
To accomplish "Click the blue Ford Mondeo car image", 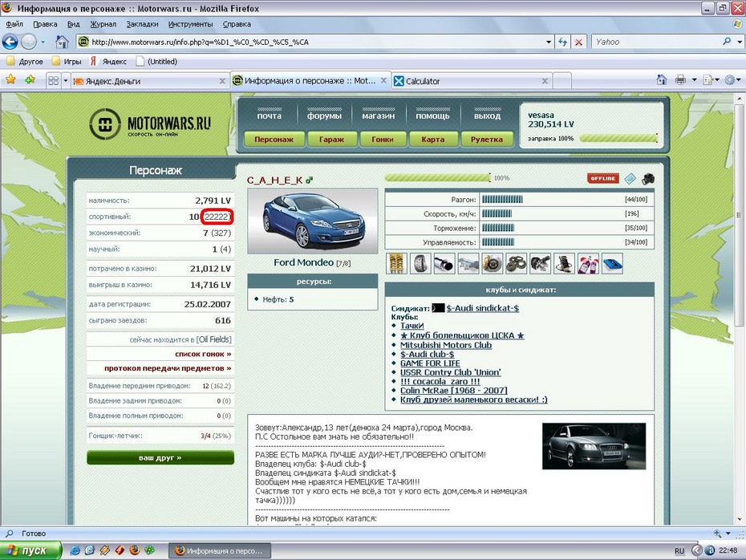I will (313, 221).
